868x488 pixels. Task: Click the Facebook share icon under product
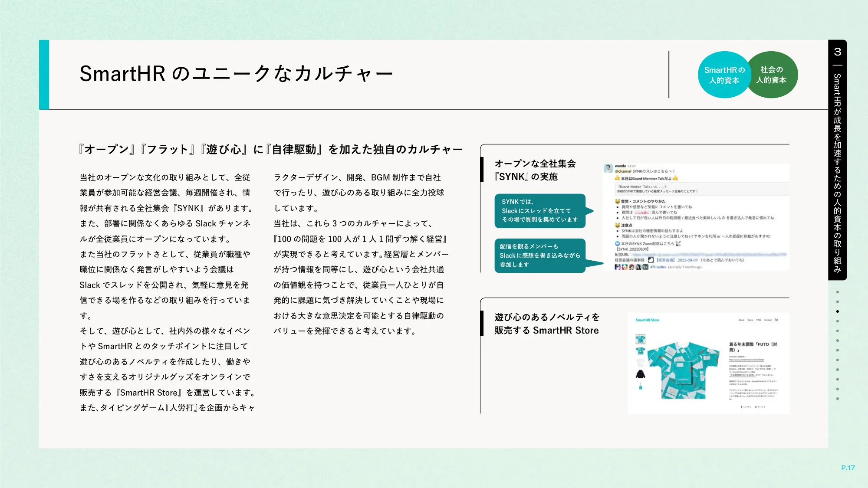(x=742, y=407)
